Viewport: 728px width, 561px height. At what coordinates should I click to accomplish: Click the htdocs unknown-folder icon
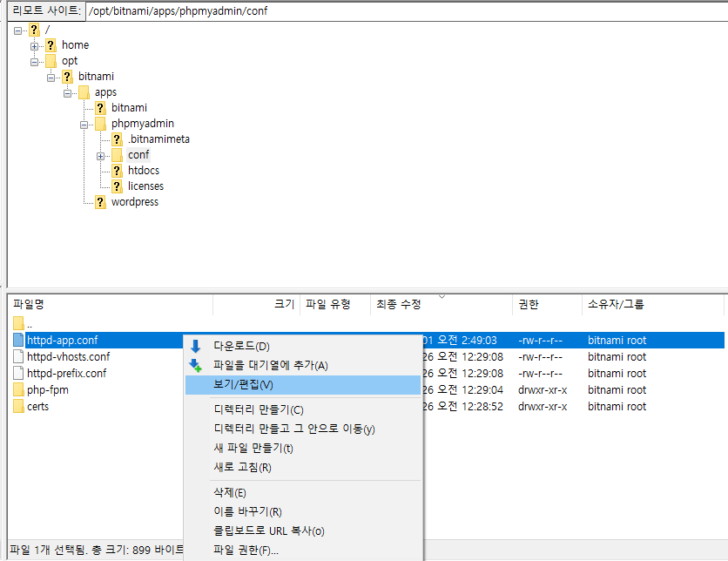click(x=117, y=171)
